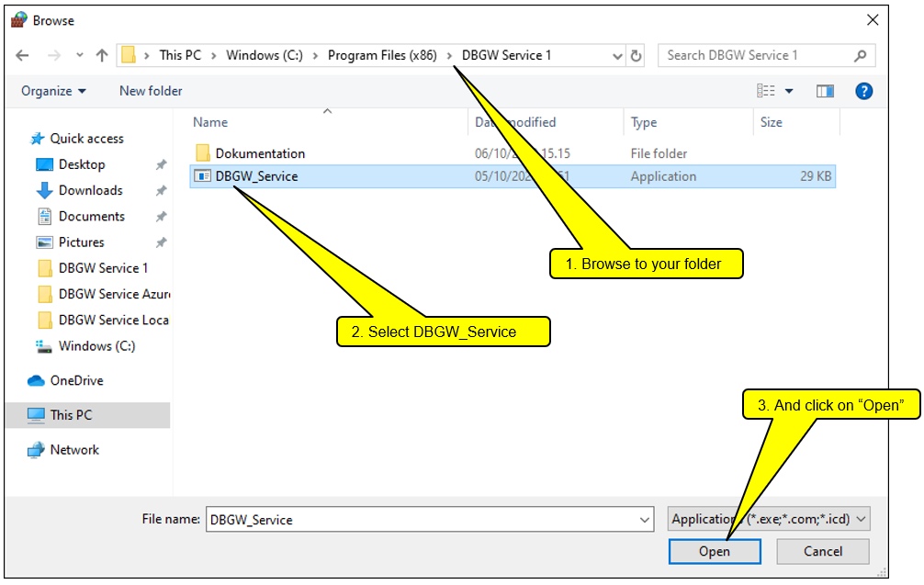Click the 29 KB size cell
924x585 pixels.
[x=816, y=176]
